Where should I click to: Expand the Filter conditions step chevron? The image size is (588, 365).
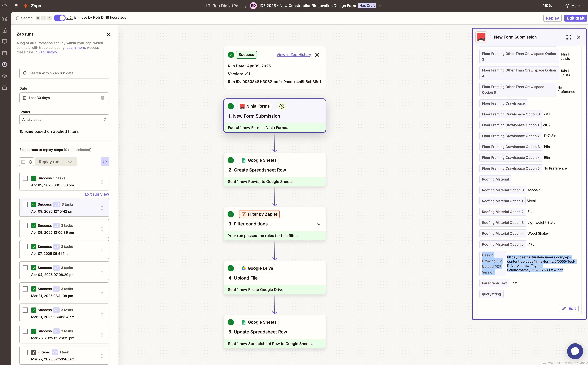[319, 224]
